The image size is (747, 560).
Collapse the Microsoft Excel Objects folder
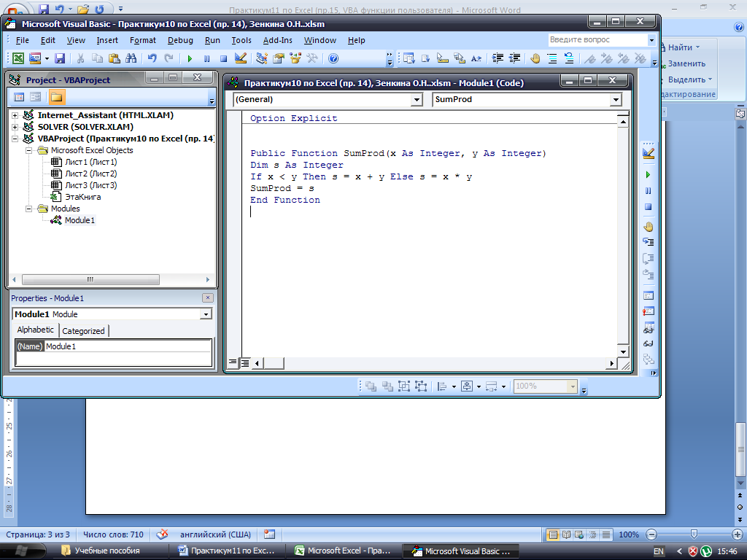pyautogui.click(x=28, y=150)
